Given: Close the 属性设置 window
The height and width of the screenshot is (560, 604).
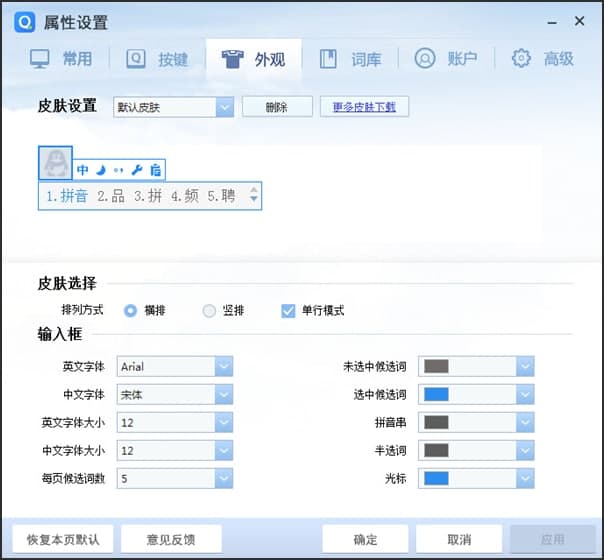Looking at the screenshot, I should (579, 21).
